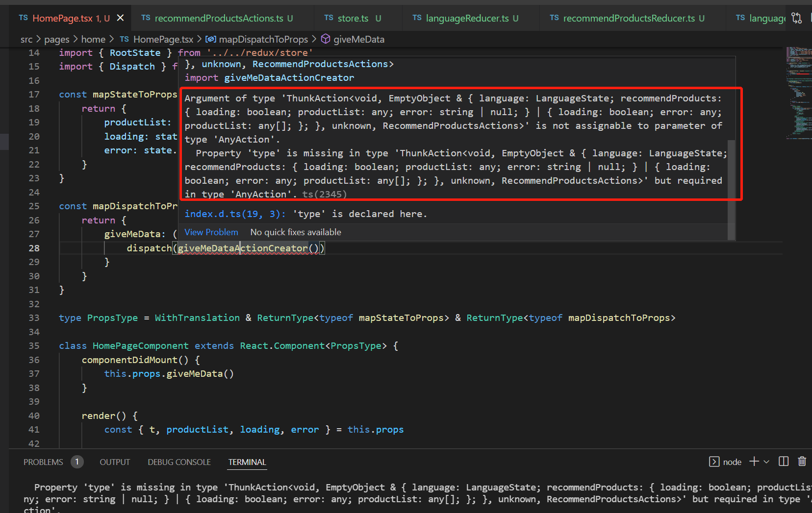The image size is (812, 513).
Task: Close the HomePage.tsx editor tab
Action: pyautogui.click(x=120, y=18)
